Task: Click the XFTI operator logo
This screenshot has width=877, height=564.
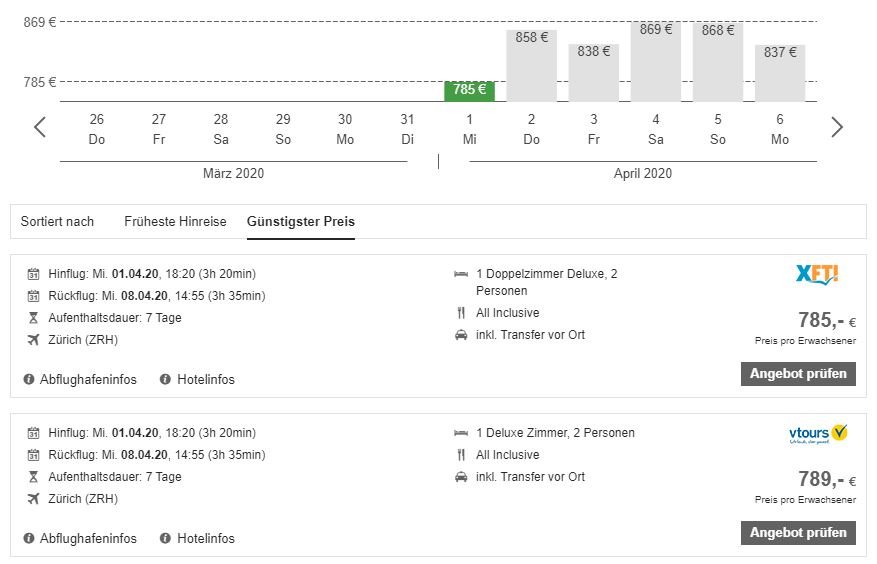Action: pyautogui.click(x=816, y=273)
